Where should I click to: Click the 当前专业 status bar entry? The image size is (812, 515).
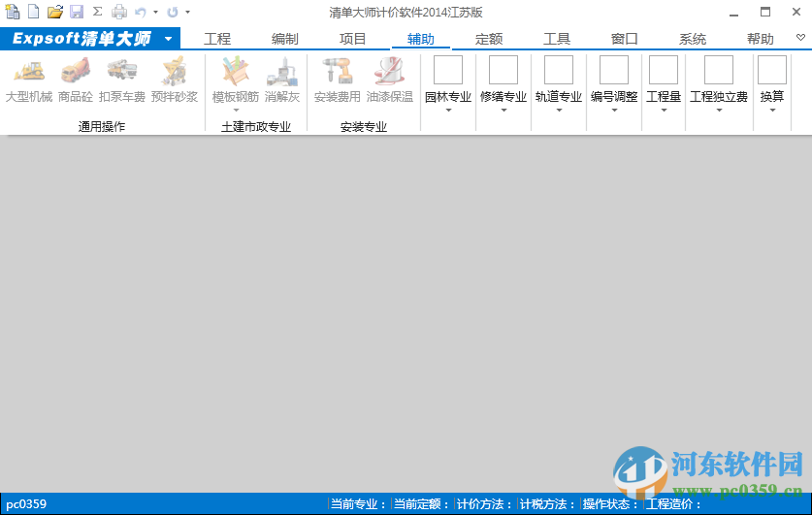pos(358,504)
